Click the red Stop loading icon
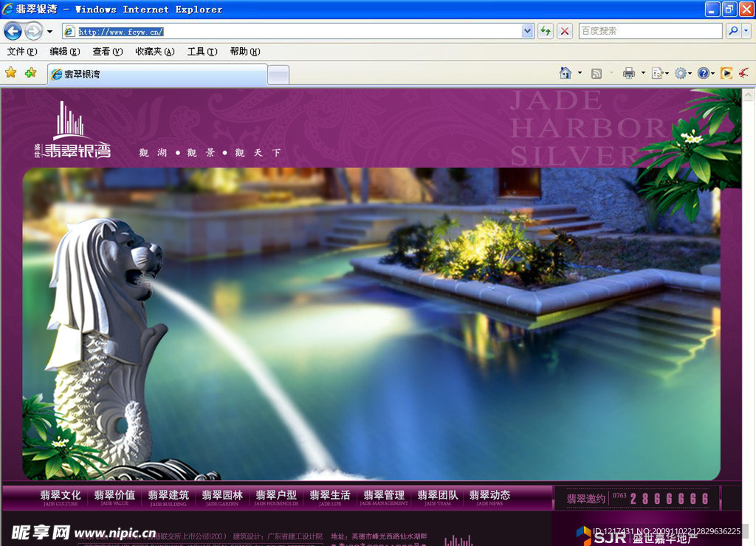Viewport: 756px width, 546px height. tap(565, 31)
